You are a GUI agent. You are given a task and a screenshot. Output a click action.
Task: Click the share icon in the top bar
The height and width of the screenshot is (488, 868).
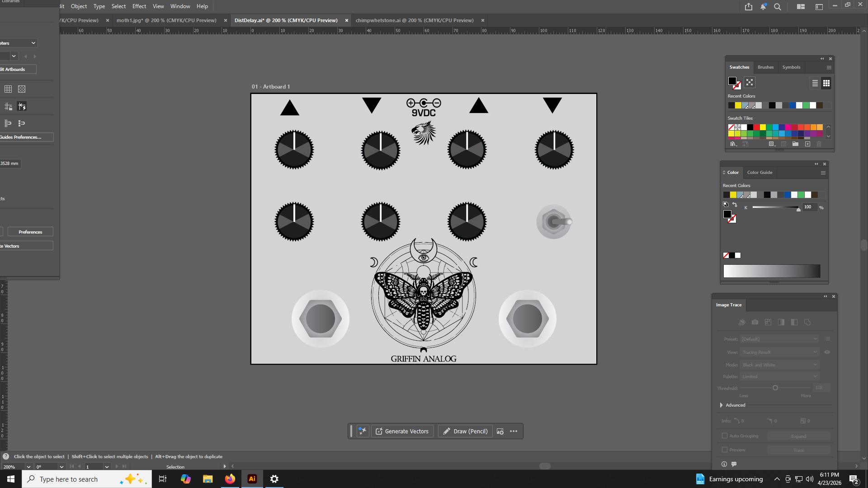[749, 7]
